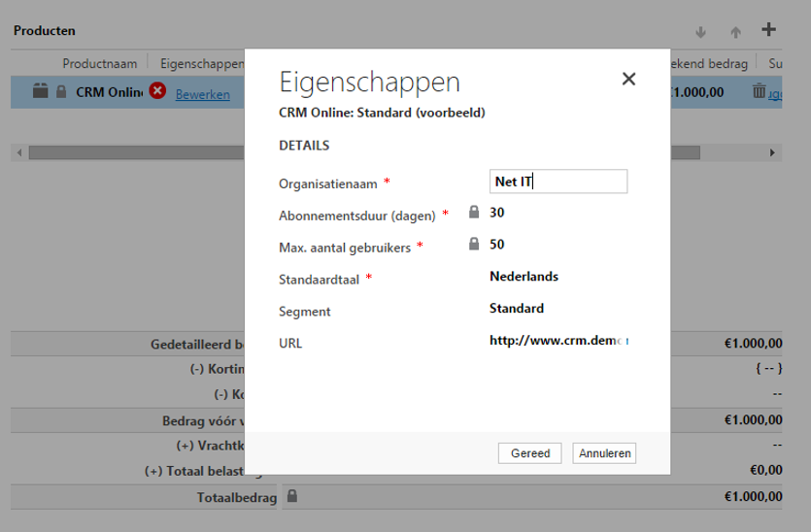Click the lock icon beside Abonnementsduur value
811x532 pixels.
pos(475,213)
